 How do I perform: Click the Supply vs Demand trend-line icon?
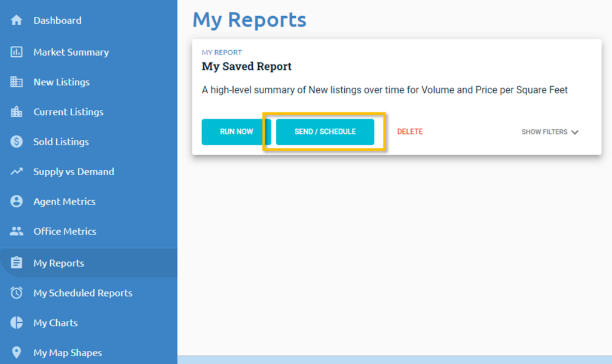tap(17, 172)
